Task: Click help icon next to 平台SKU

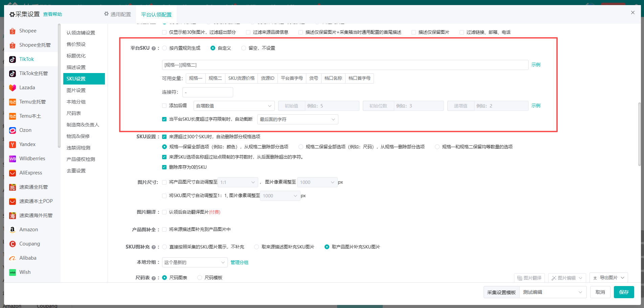Action: pos(154,48)
